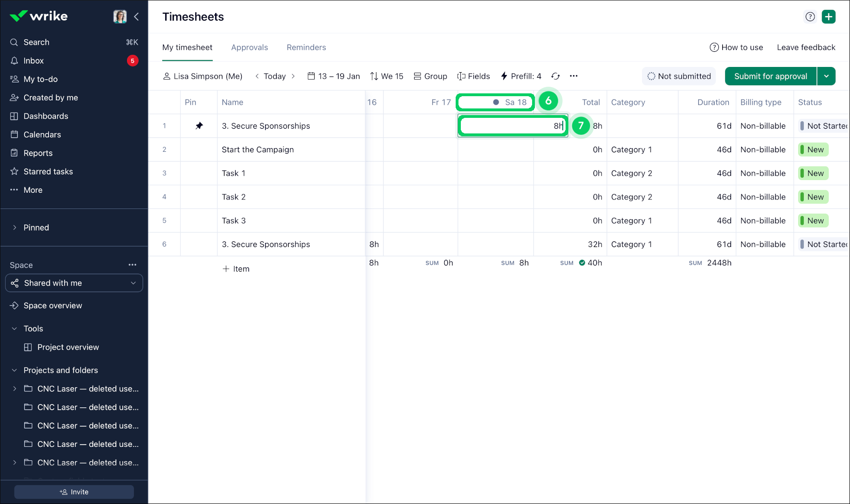Collapse the sidebar with the arrow icon
850x504 pixels.
pyautogui.click(x=136, y=17)
